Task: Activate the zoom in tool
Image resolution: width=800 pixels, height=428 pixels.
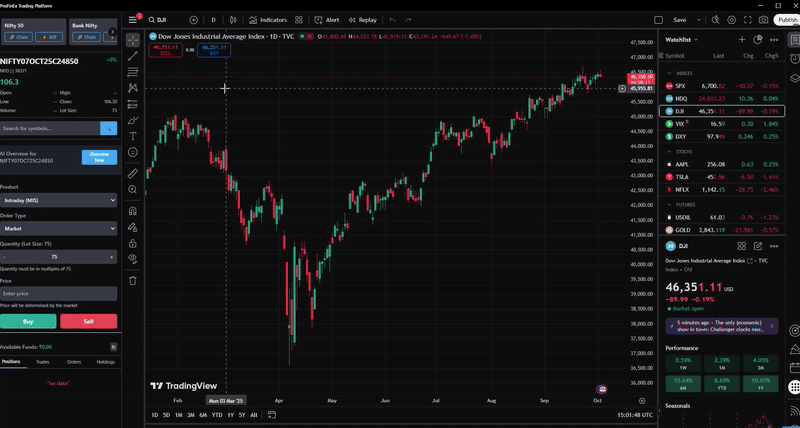Action: pos(133,189)
